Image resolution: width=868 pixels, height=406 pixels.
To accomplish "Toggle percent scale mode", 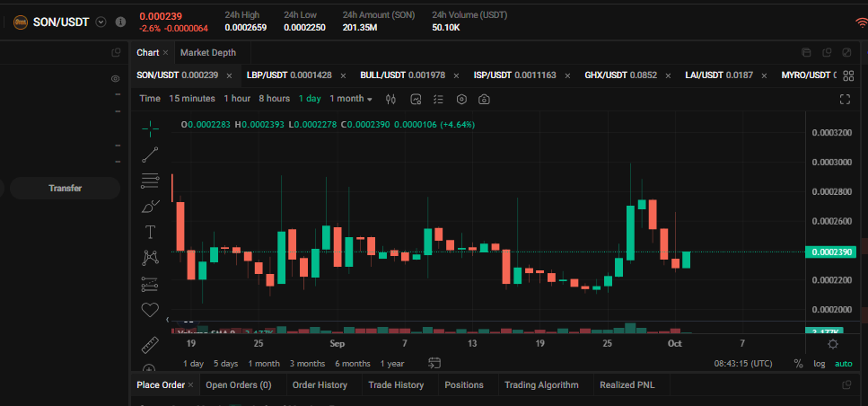I will (x=798, y=364).
